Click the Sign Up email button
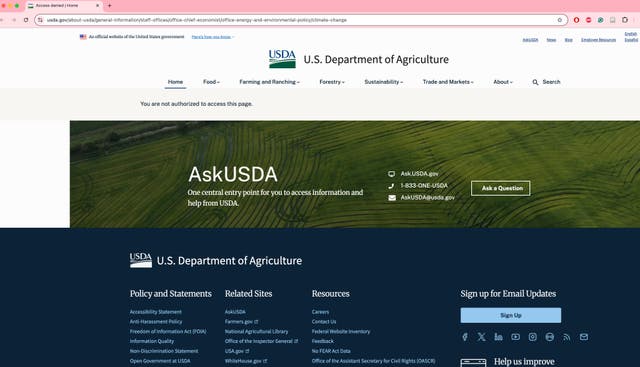 511,315
